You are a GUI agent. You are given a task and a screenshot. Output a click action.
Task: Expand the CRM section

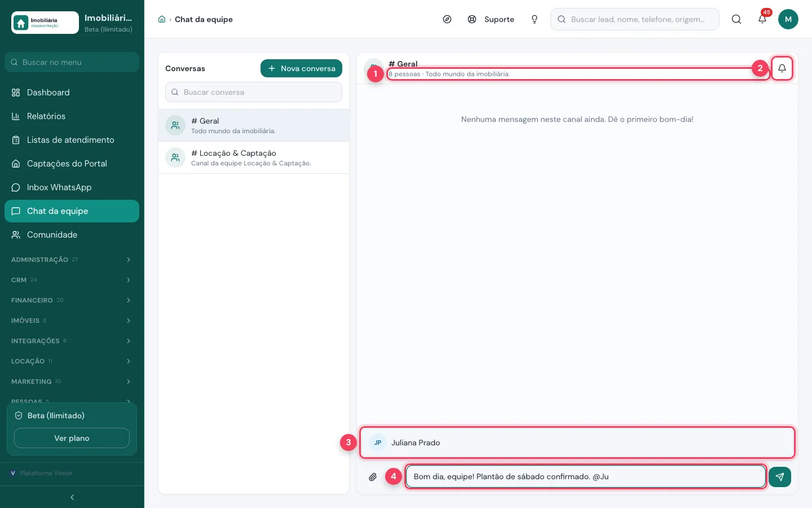click(x=72, y=280)
